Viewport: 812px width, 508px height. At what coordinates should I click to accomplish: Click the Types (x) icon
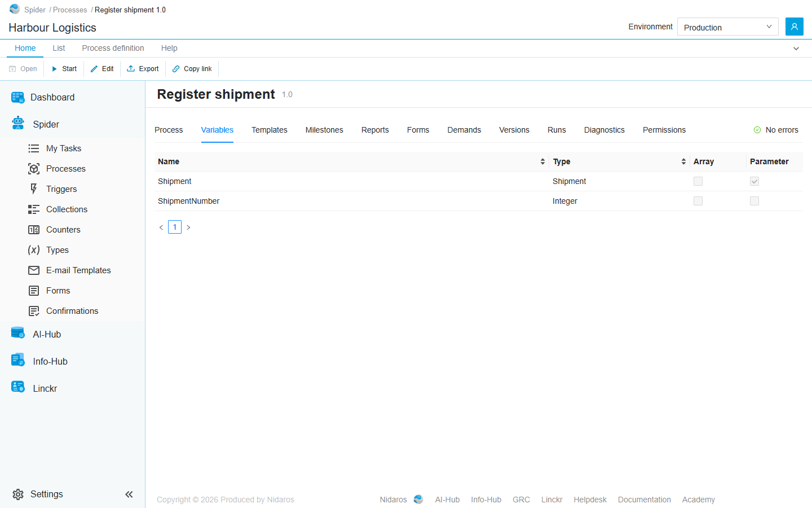[x=34, y=250]
